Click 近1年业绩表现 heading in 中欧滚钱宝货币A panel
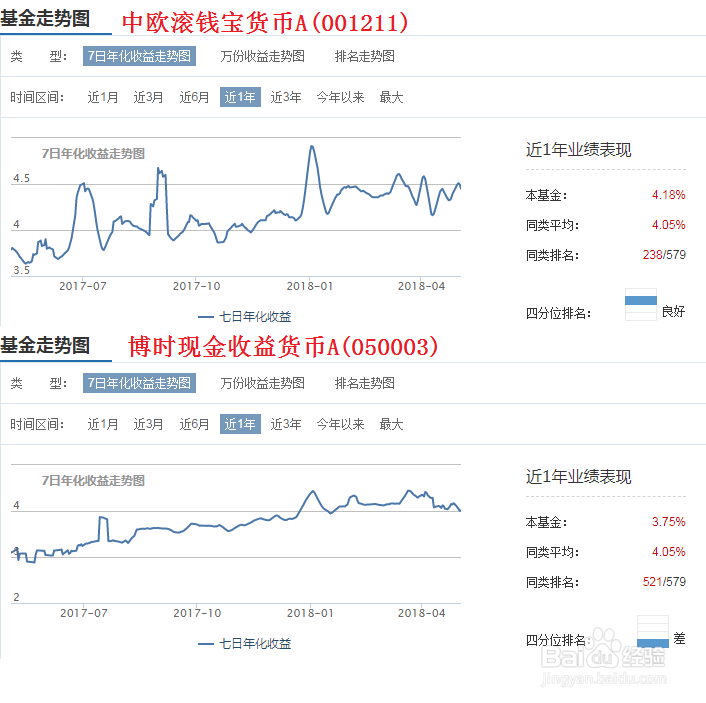Image resolution: width=706 pixels, height=703 pixels. tap(579, 150)
